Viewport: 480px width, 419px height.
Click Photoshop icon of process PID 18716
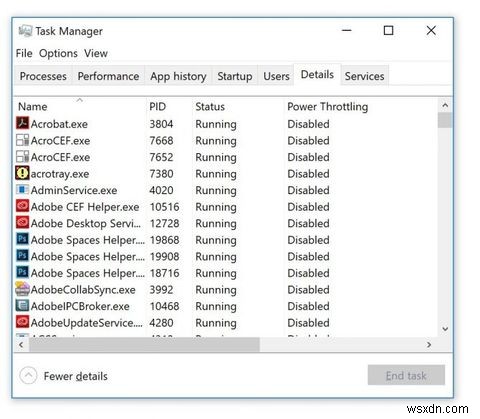click(x=22, y=272)
